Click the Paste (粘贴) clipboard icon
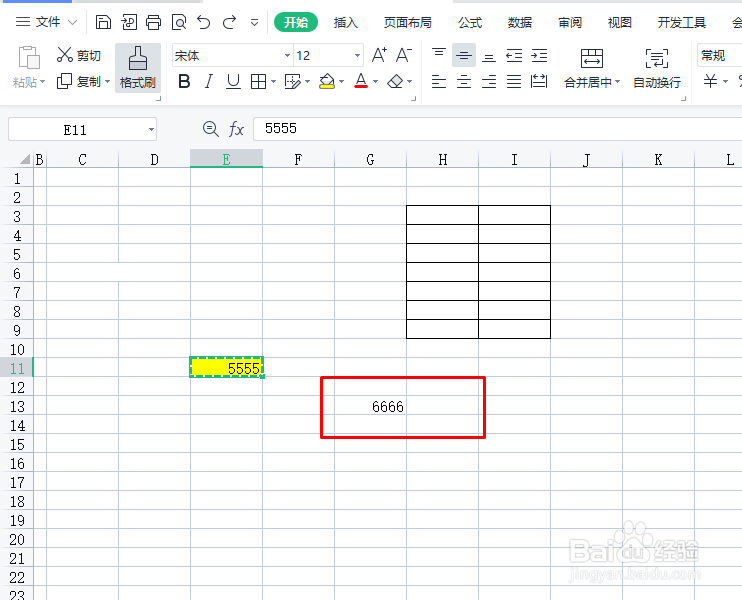The width and height of the screenshot is (742, 600). [29, 58]
